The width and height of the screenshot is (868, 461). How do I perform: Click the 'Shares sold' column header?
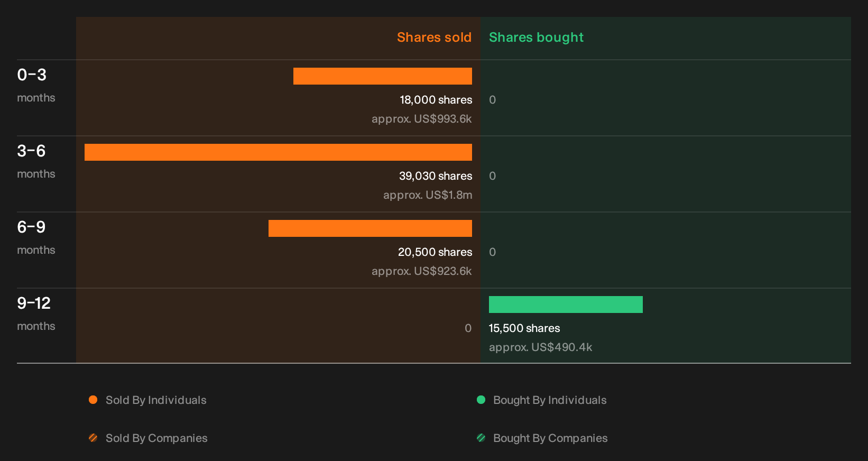click(434, 38)
